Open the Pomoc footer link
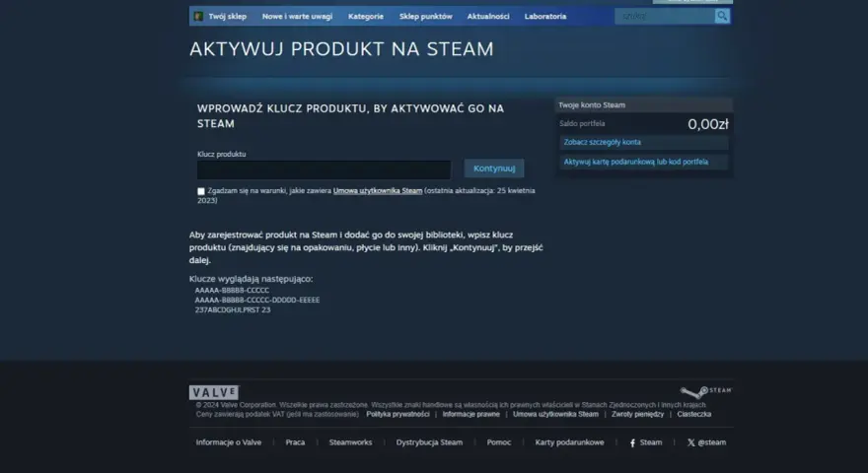 click(499, 442)
